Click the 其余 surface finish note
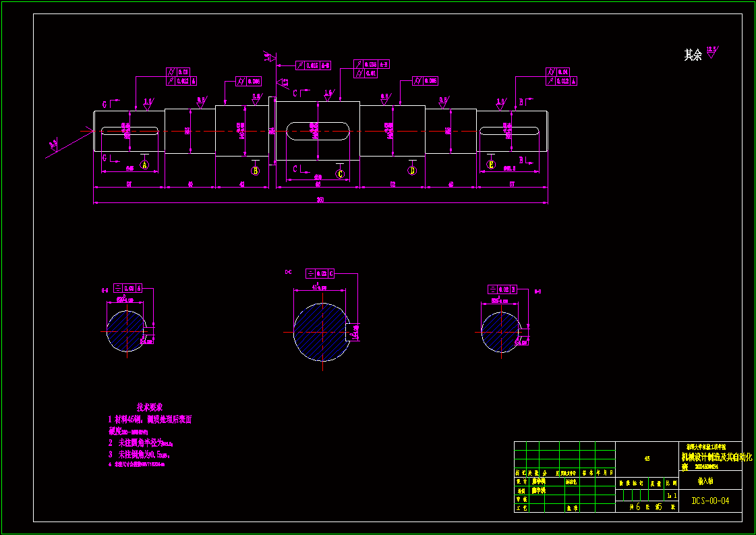 click(693, 55)
